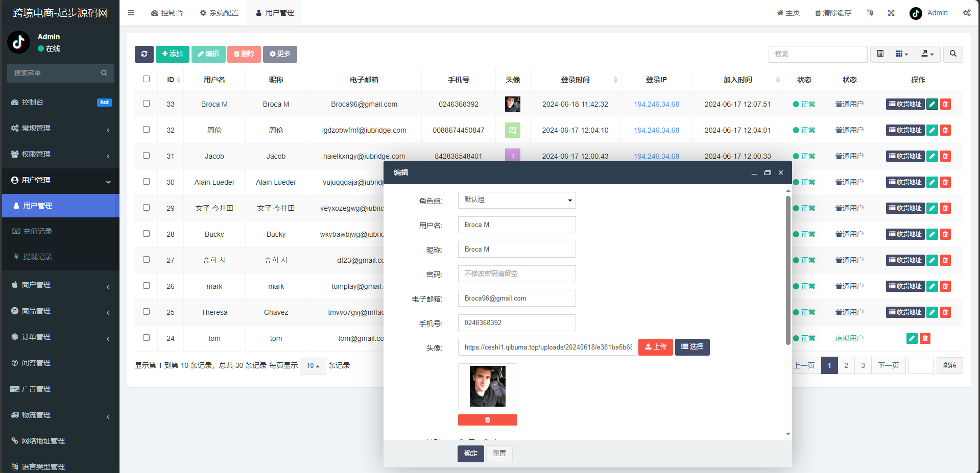Confirm the edit with 确定 button
Image resolution: width=980 pixels, height=473 pixels.
(471, 454)
